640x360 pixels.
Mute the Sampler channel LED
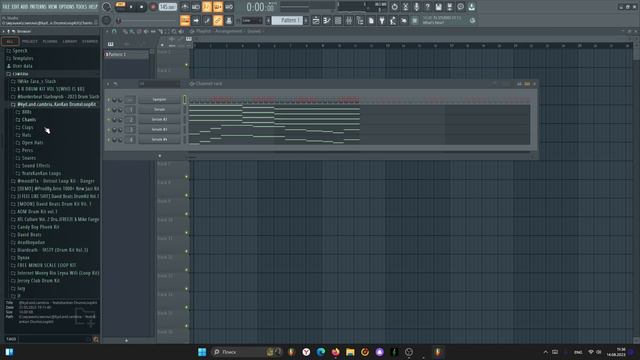tap(109, 100)
